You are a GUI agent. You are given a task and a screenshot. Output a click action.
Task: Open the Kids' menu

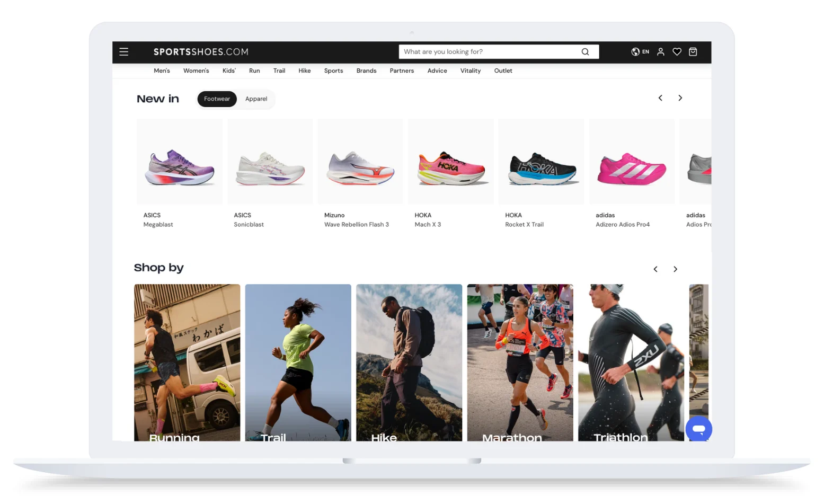click(229, 70)
